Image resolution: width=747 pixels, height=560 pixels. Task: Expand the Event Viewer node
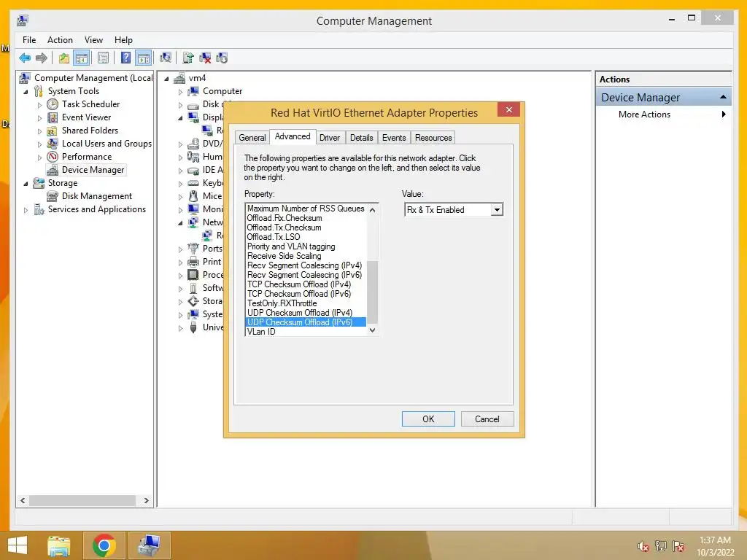(x=39, y=117)
